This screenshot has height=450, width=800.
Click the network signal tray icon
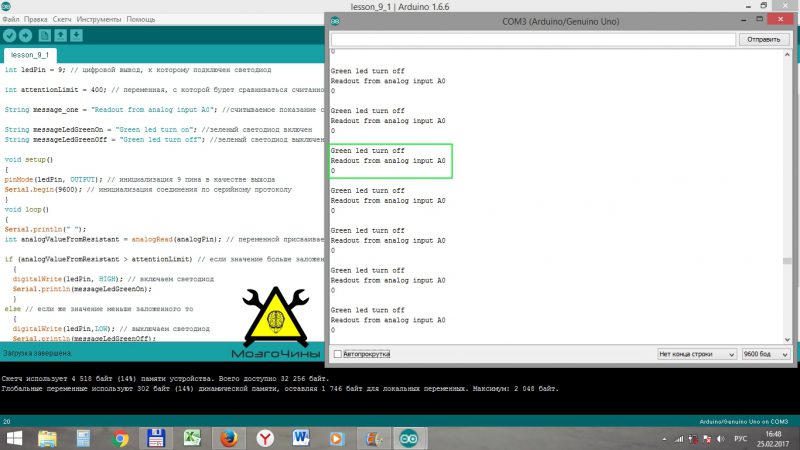point(679,439)
